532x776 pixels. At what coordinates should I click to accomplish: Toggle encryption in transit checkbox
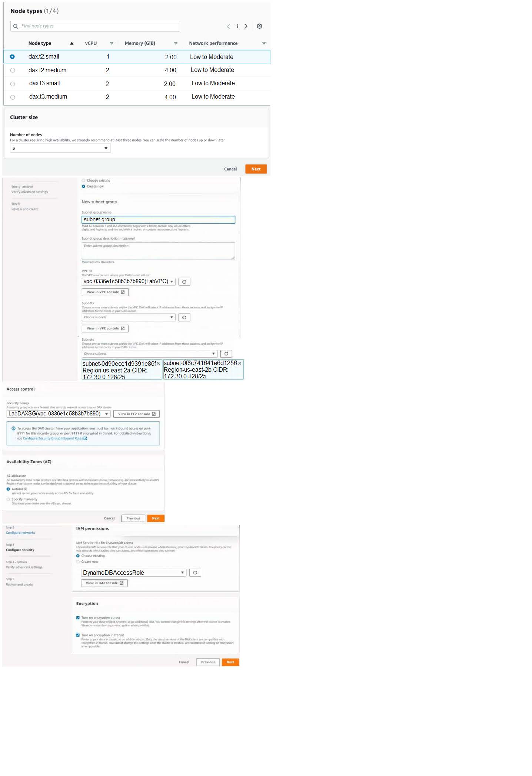pyautogui.click(x=78, y=635)
